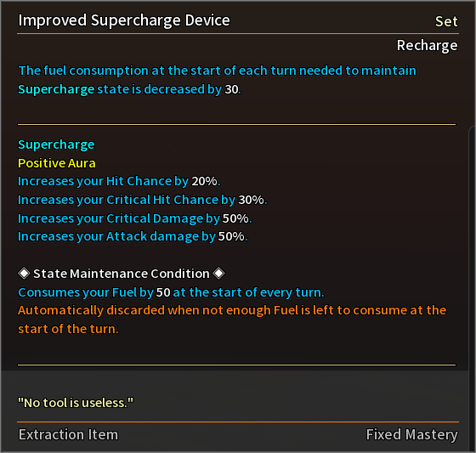476x453 pixels.
Task: Click the scrollbar on the right edge
Action: 472,288
